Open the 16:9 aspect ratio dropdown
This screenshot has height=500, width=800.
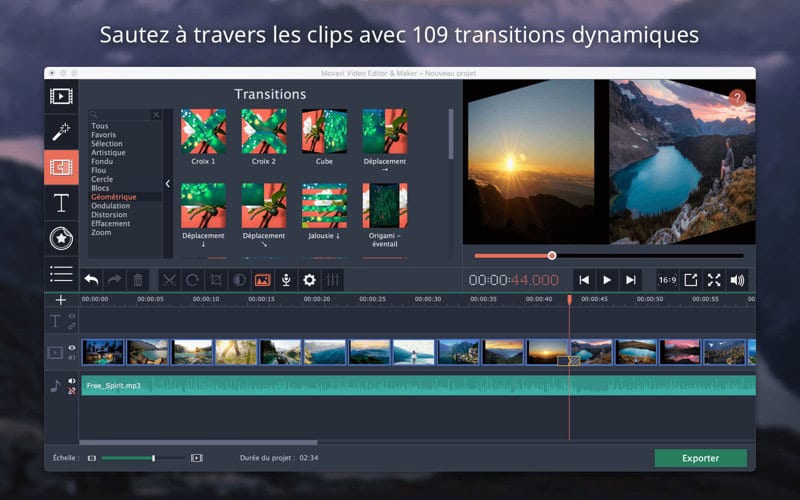[667, 280]
